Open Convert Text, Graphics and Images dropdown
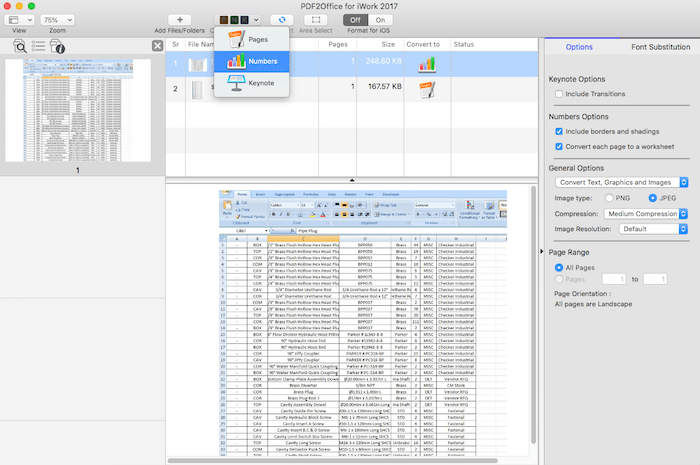This screenshot has height=465, width=700. pyautogui.click(x=621, y=182)
